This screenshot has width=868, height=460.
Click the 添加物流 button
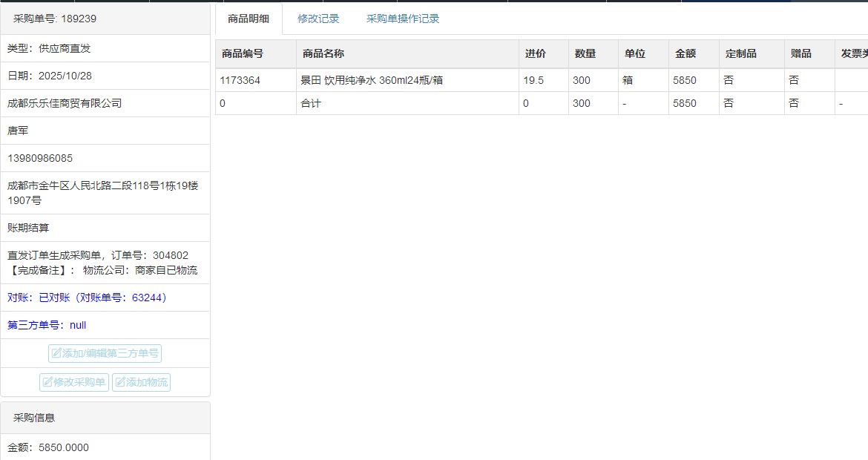point(141,382)
